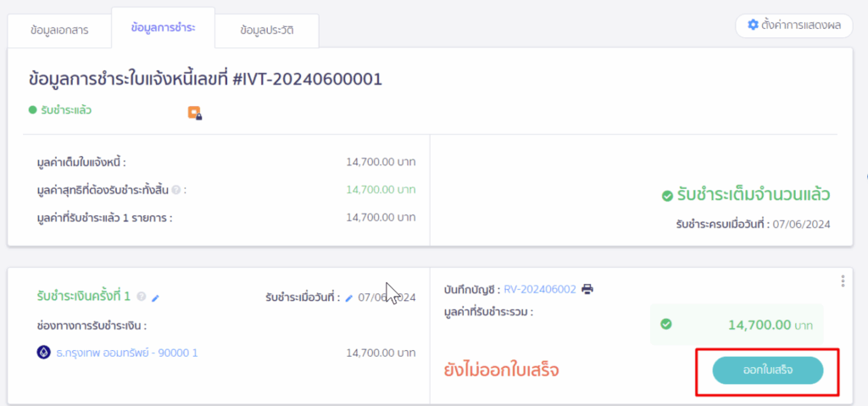The image size is (868, 406).
Task: Click the Bangkok Bank logo icon
Action: click(44, 353)
